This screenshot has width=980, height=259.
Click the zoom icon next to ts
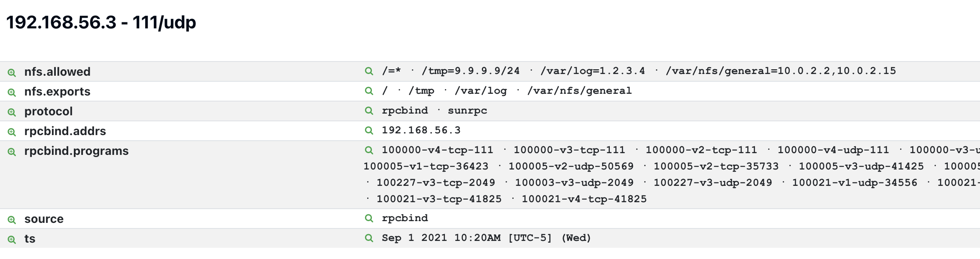click(12, 239)
